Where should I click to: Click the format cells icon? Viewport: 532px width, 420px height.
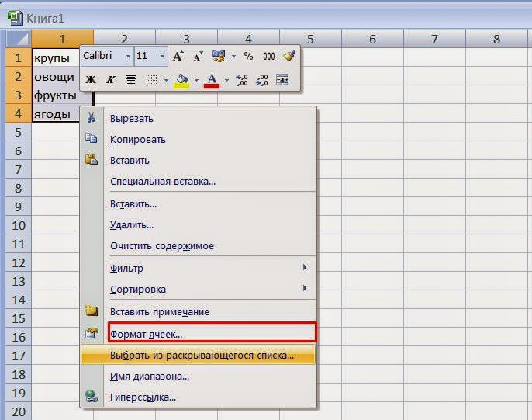pyautogui.click(x=92, y=333)
